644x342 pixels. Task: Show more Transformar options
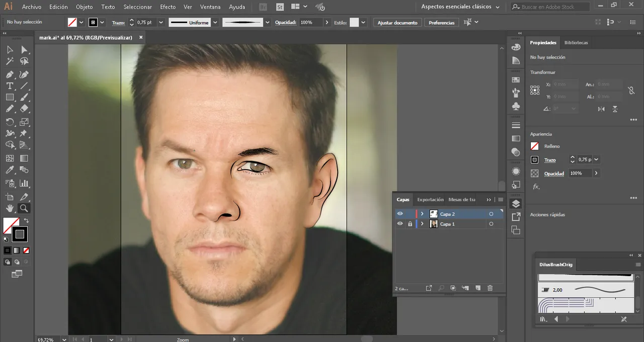coord(633,120)
